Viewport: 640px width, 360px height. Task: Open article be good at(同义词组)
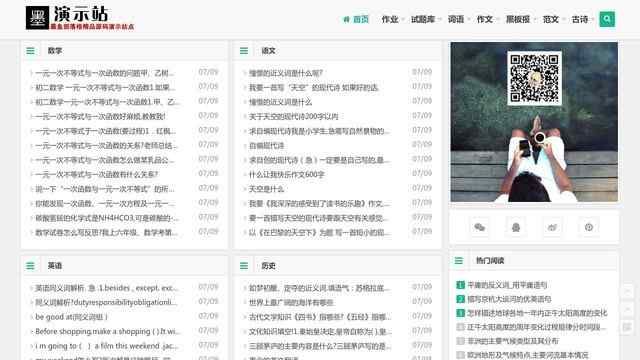[71, 317]
